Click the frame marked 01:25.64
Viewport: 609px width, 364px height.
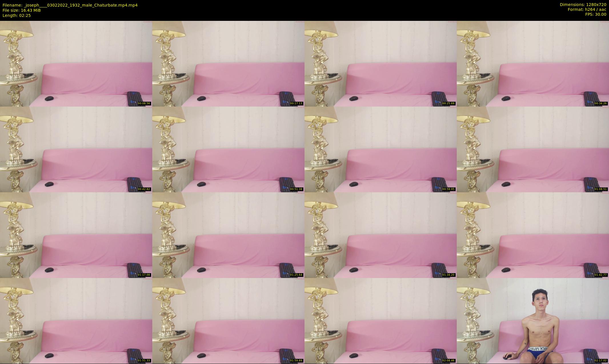coord(228,235)
